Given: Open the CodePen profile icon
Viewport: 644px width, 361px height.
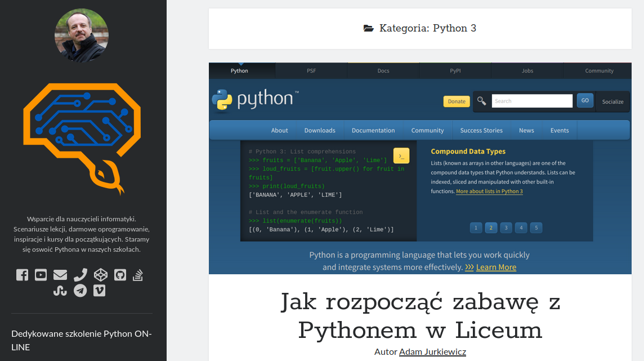Looking at the screenshot, I should [x=100, y=275].
